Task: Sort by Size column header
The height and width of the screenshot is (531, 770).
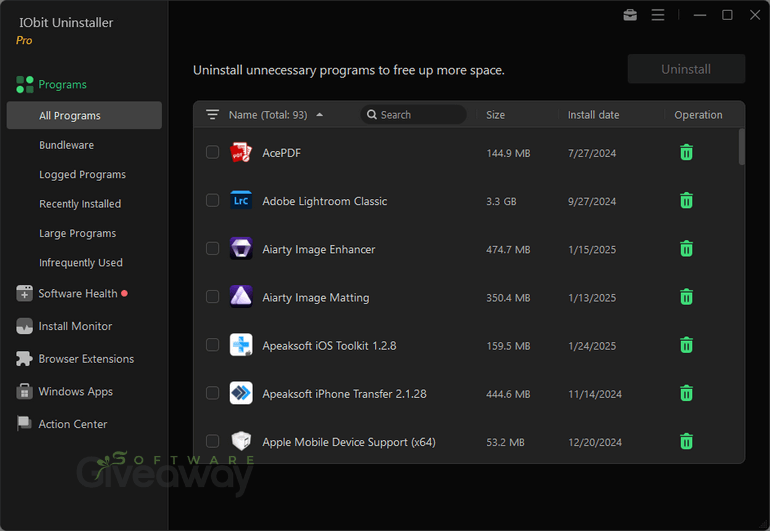Action: [x=495, y=114]
